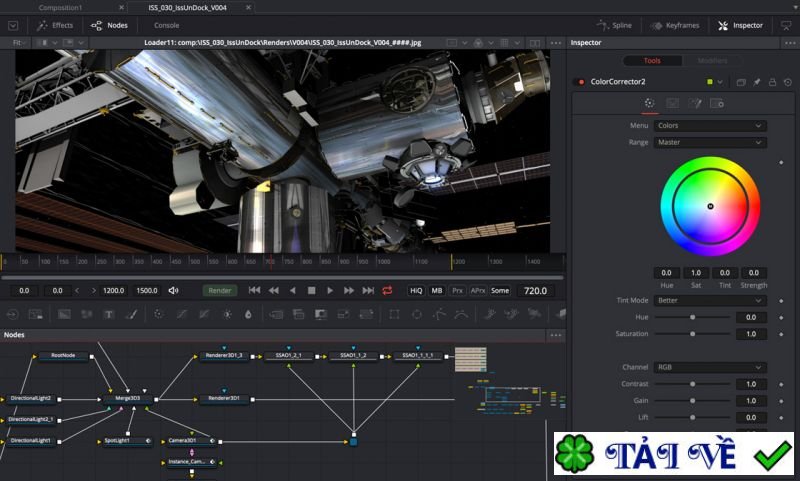Click the loop playback icon
Screen dimensions: 800x481
386,290
